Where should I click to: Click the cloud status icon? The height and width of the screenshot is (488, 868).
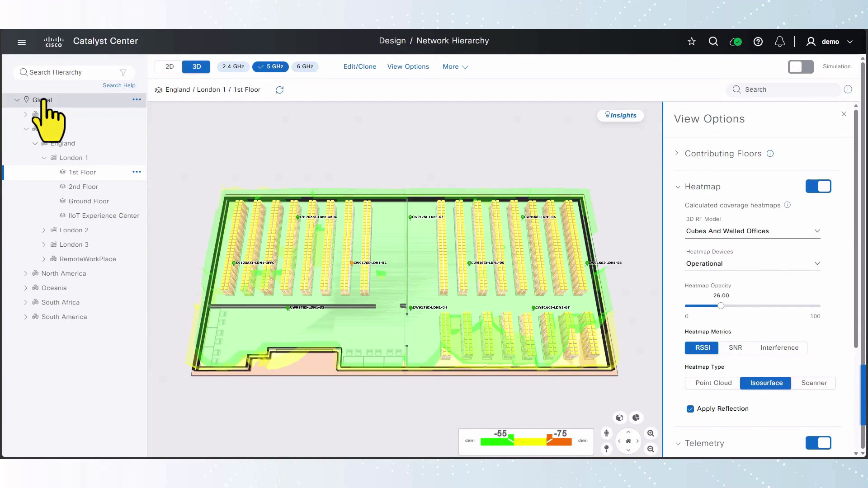(736, 42)
